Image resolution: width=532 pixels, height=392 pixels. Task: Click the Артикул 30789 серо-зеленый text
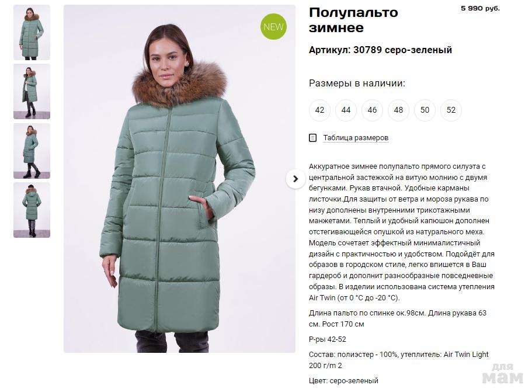[x=380, y=50]
